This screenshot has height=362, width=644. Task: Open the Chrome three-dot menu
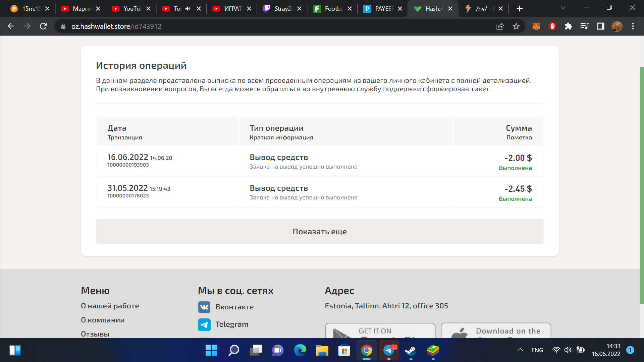[x=633, y=26]
